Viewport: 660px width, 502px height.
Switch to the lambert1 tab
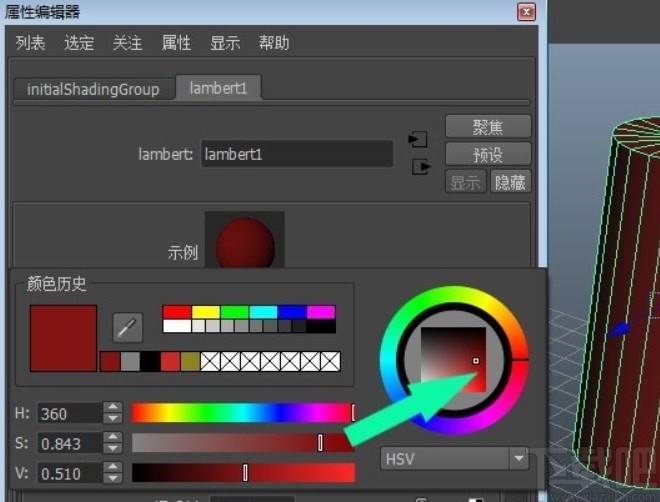pos(218,88)
